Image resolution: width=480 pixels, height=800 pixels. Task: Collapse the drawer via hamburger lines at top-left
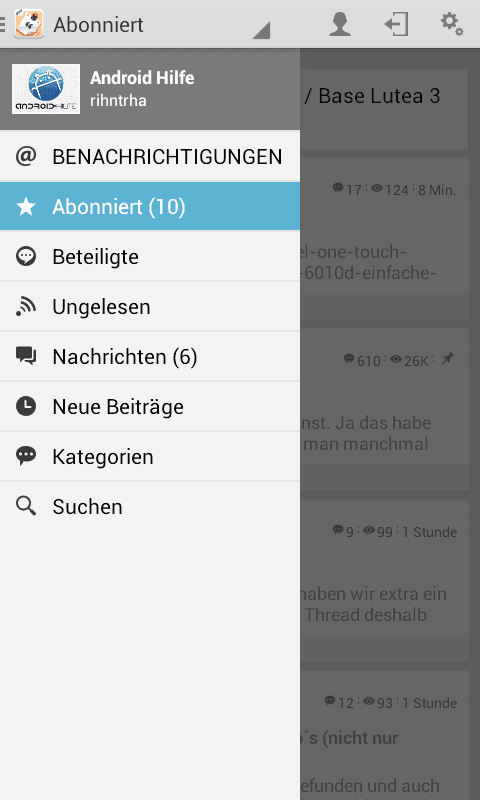click(x=3, y=24)
